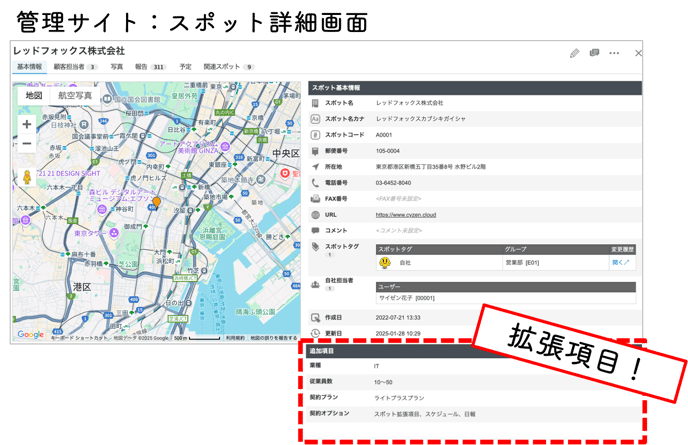Close the spot detail panel

coord(638,53)
